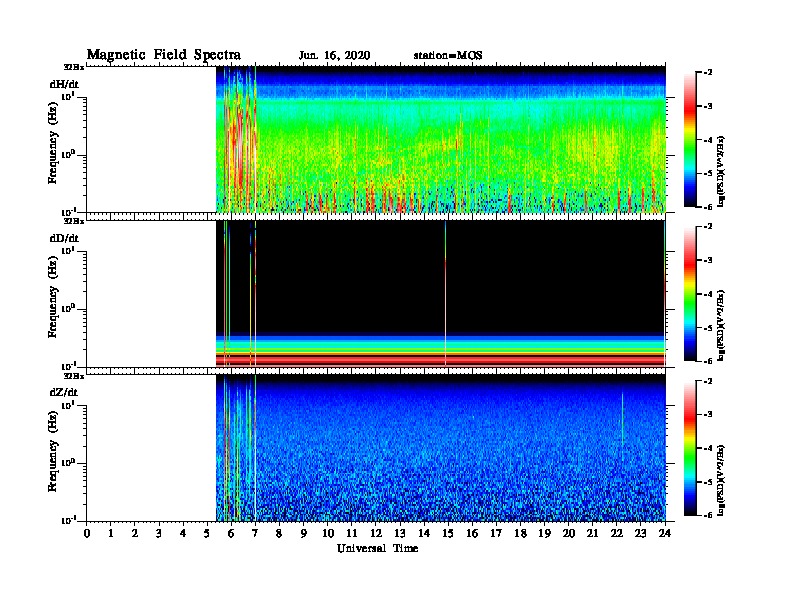The width and height of the screenshot is (792, 612).
Task: Click the "-2" value on dH/dt color scale
Action: [x=708, y=73]
